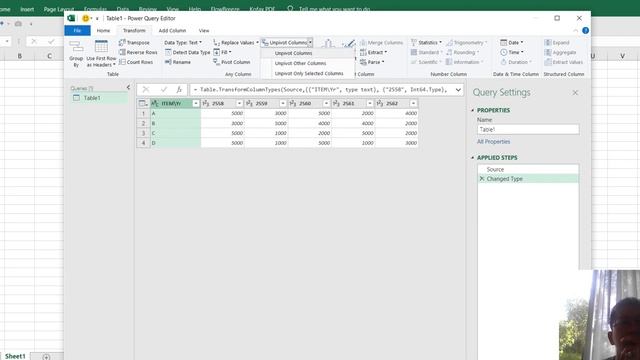The width and height of the screenshot is (640, 360).
Task: Expand the formula bar with the chevron
Action: (458, 90)
